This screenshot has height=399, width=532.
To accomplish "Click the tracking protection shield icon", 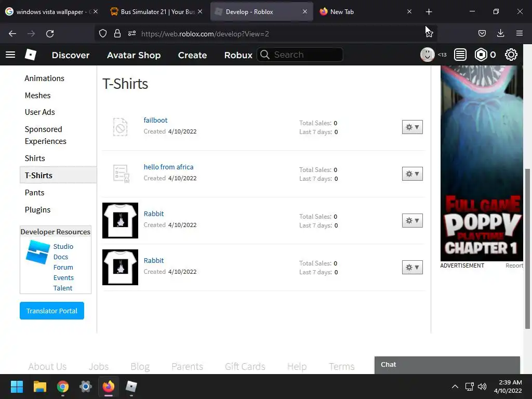I will point(103,34).
